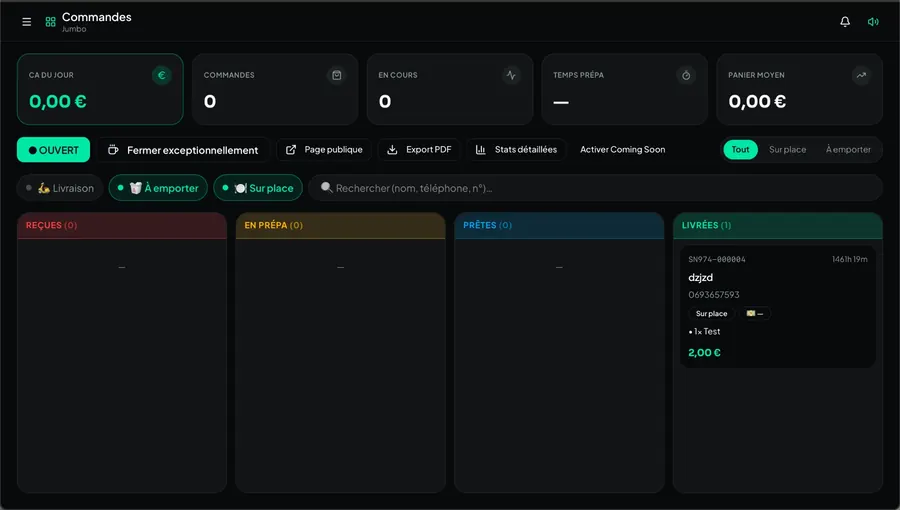900x510 pixels.
Task: Open the dzjzd order card
Action: point(778,307)
